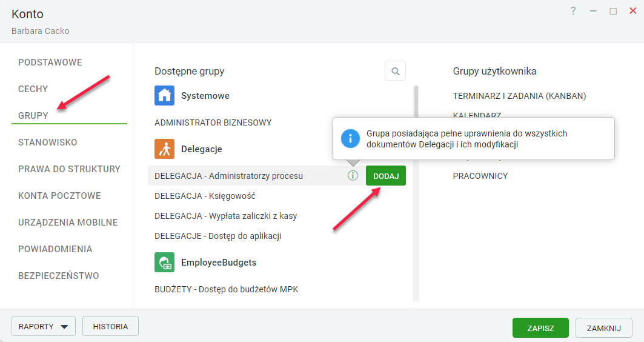Click the info icon next to Administratorzy procesu
The image size is (644, 342).
coord(353,175)
